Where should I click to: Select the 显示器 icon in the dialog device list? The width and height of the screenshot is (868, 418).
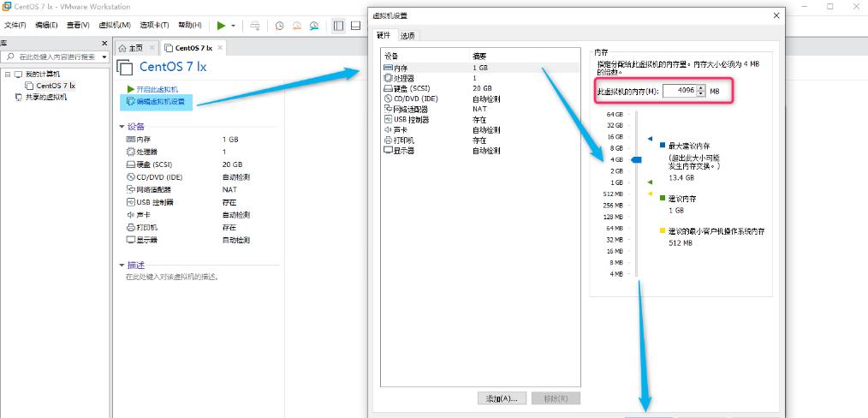tap(388, 151)
